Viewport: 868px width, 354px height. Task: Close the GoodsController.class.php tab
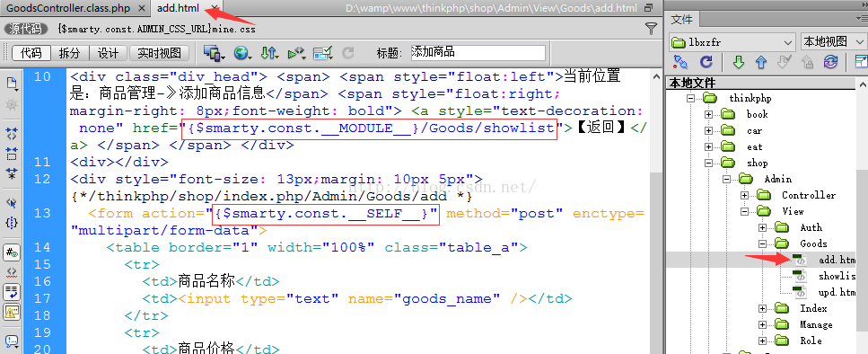(x=142, y=8)
